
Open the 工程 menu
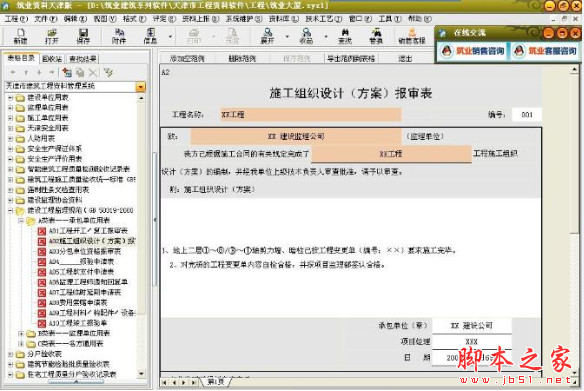coord(16,18)
